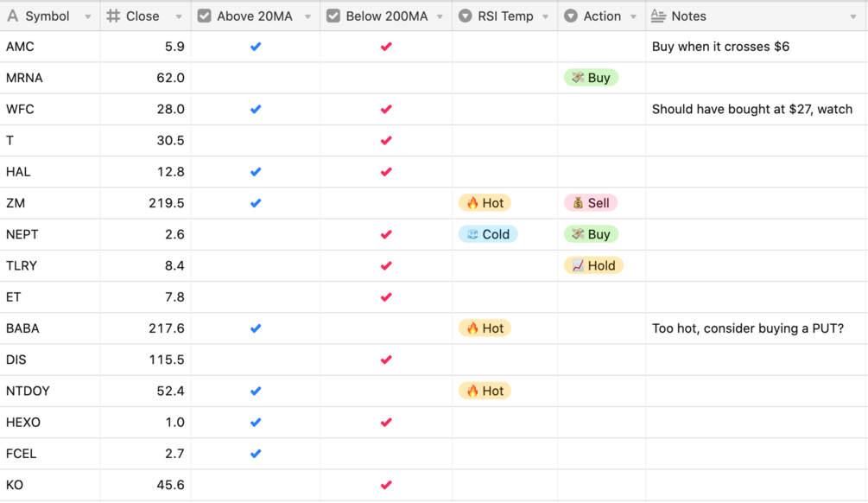Viewport: 868px width, 503px height.
Task: Select the MRNA symbol cell
Action: click(x=24, y=78)
